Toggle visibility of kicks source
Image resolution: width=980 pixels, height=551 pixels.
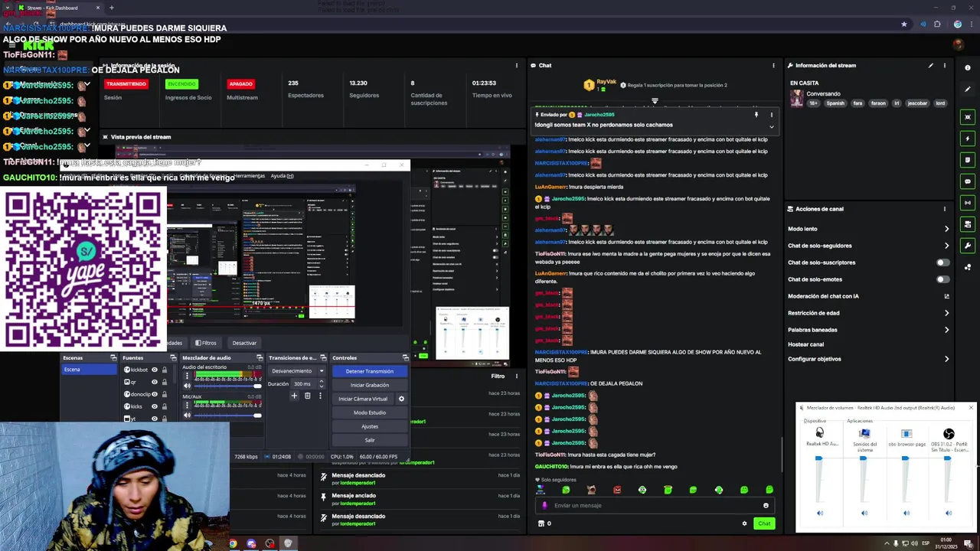(x=155, y=406)
